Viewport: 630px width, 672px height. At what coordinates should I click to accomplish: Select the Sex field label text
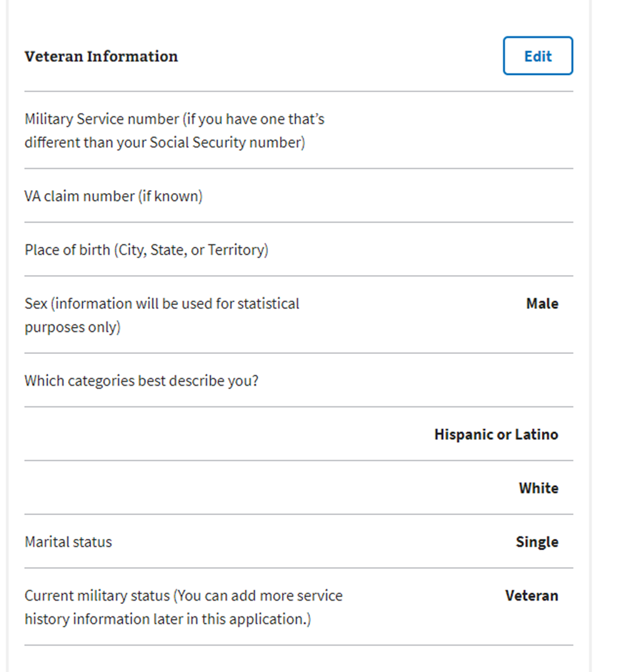pyautogui.click(x=162, y=315)
